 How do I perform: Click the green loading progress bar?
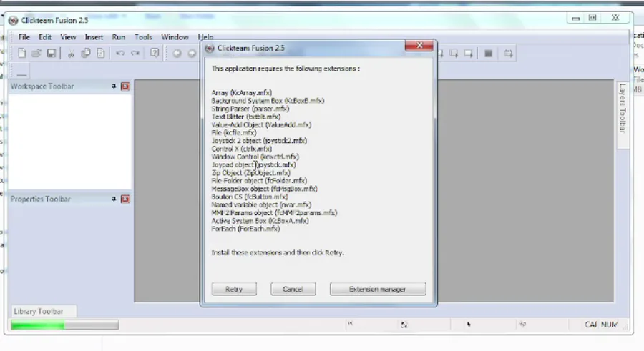point(65,325)
